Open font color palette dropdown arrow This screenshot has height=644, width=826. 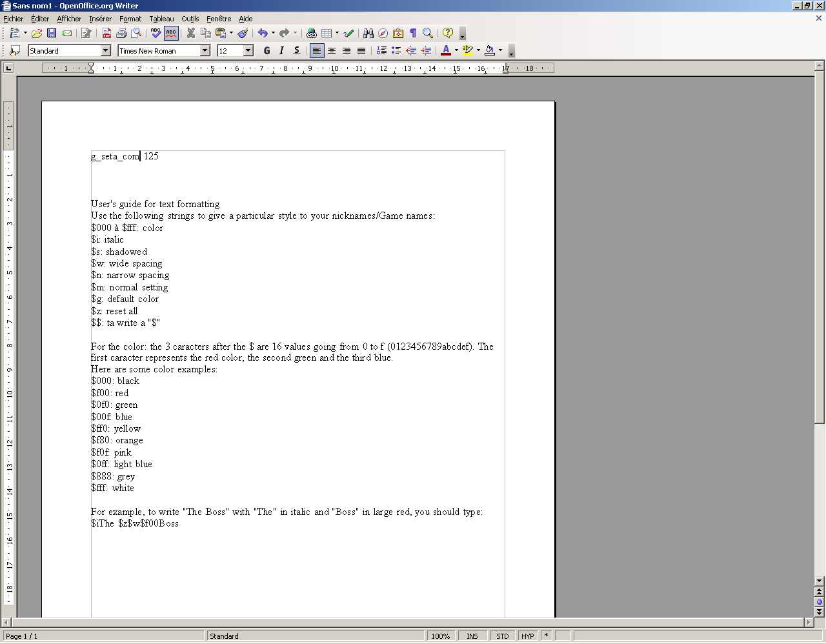[x=456, y=50]
